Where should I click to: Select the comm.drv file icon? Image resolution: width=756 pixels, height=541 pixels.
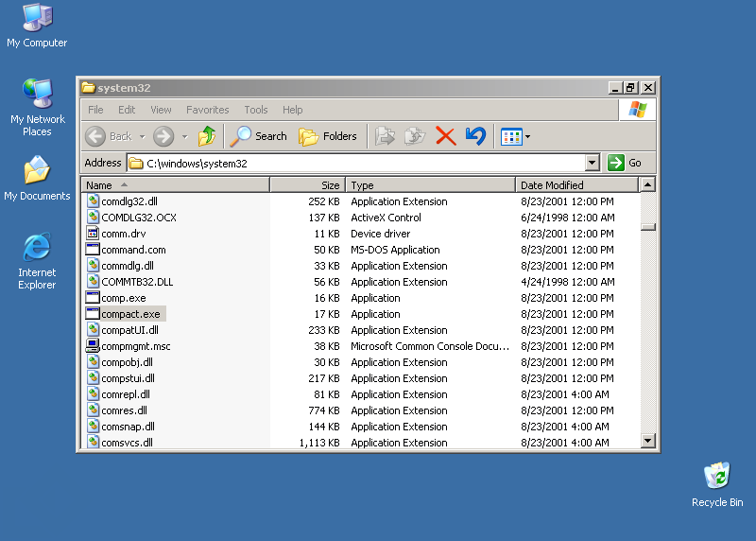[x=93, y=233]
